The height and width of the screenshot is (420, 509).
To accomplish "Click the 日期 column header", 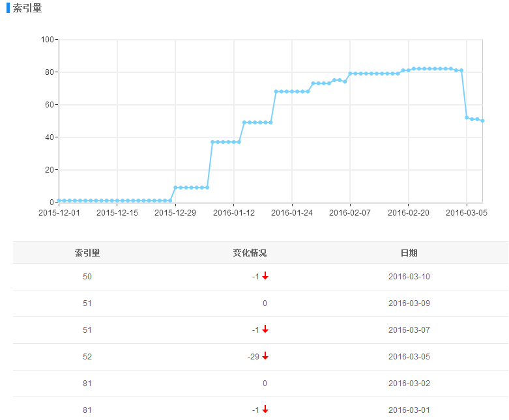I will click(x=409, y=253).
